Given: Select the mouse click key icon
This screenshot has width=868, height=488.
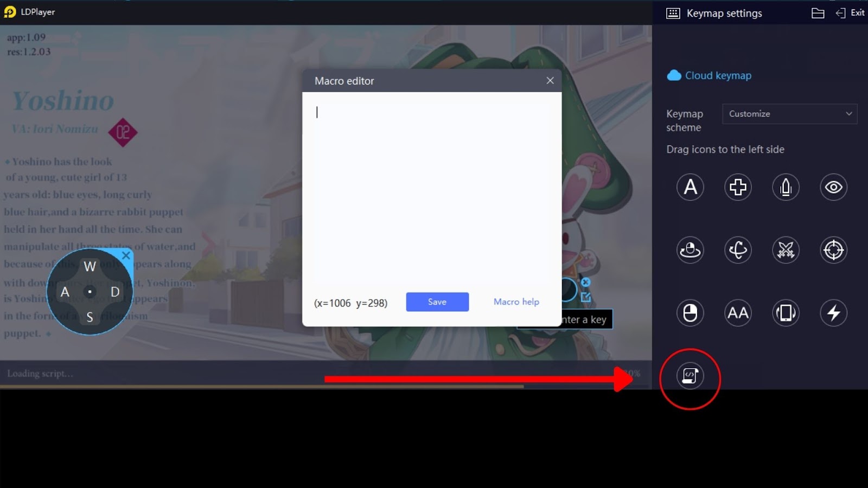Looking at the screenshot, I should (x=690, y=313).
